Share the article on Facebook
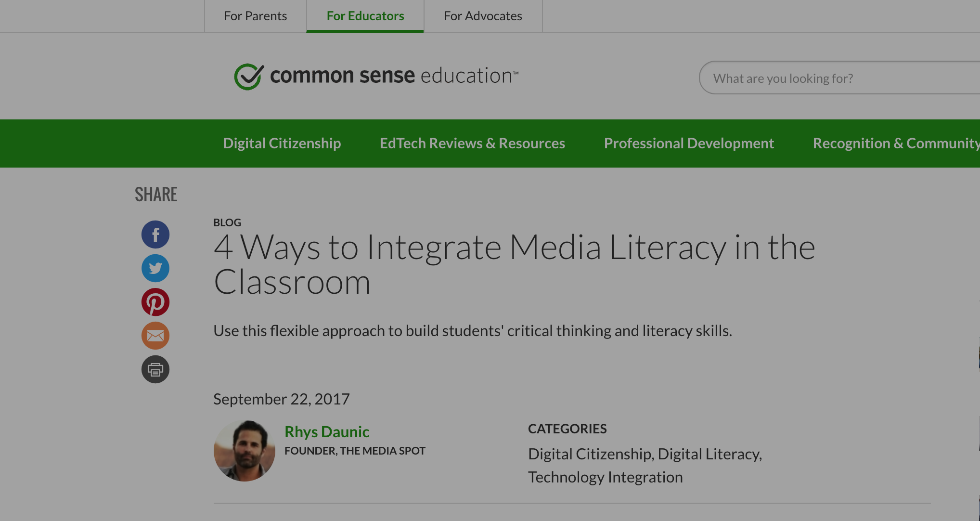Image resolution: width=980 pixels, height=521 pixels. pos(155,234)
